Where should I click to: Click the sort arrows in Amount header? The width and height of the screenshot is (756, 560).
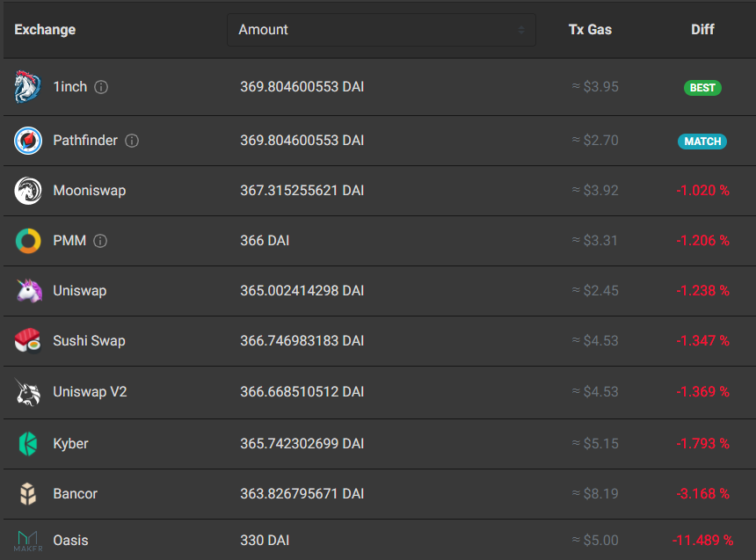520,30
